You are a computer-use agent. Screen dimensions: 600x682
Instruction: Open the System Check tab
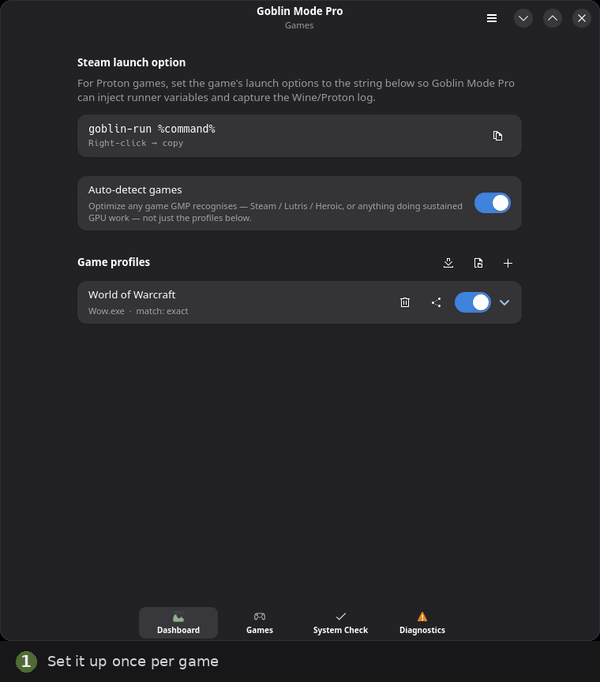pyautogui.click(x=340, y=623)
